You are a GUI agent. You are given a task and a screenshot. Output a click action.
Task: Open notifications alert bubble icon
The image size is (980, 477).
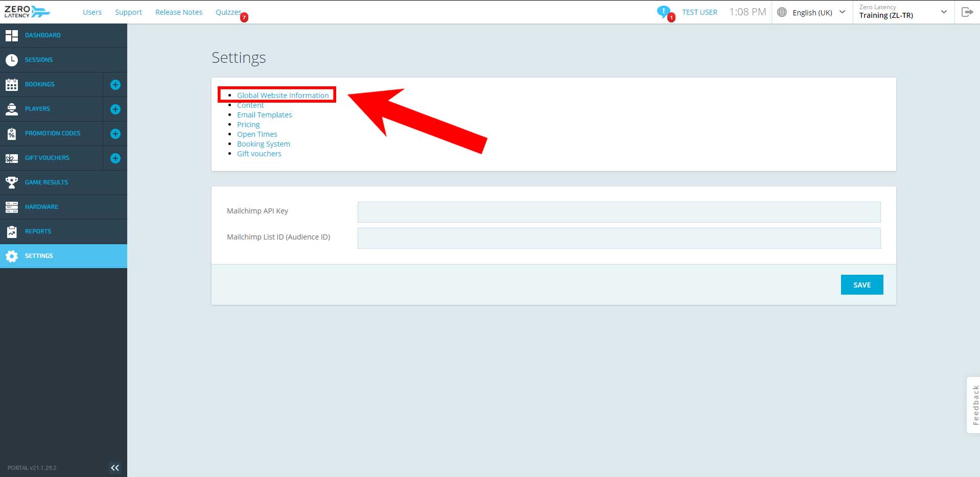[x=663, y=11]
